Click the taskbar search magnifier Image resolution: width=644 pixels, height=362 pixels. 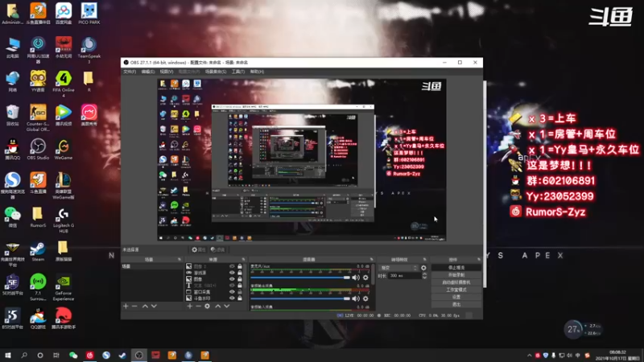coord(24,355)
